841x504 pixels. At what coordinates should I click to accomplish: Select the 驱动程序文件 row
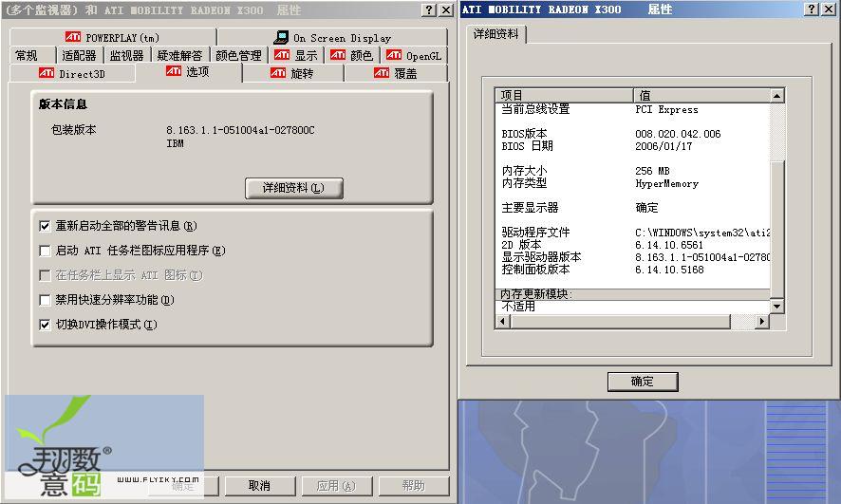point(633,233)
